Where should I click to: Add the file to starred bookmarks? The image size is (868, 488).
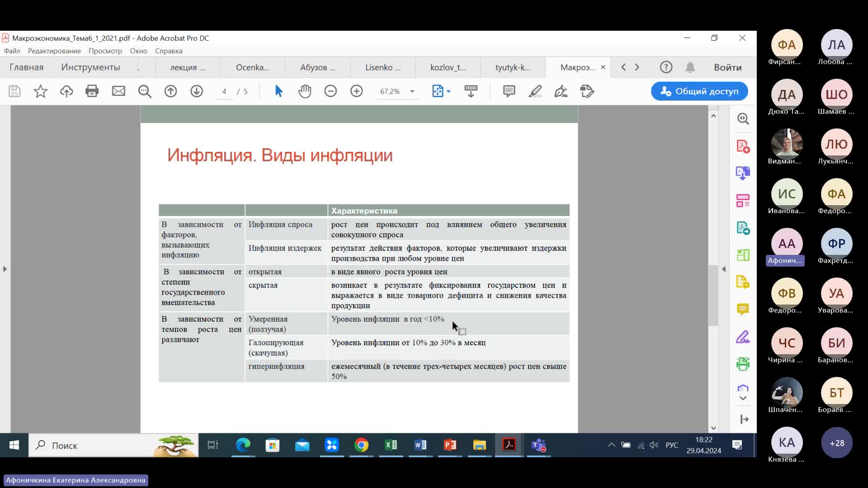40,91
